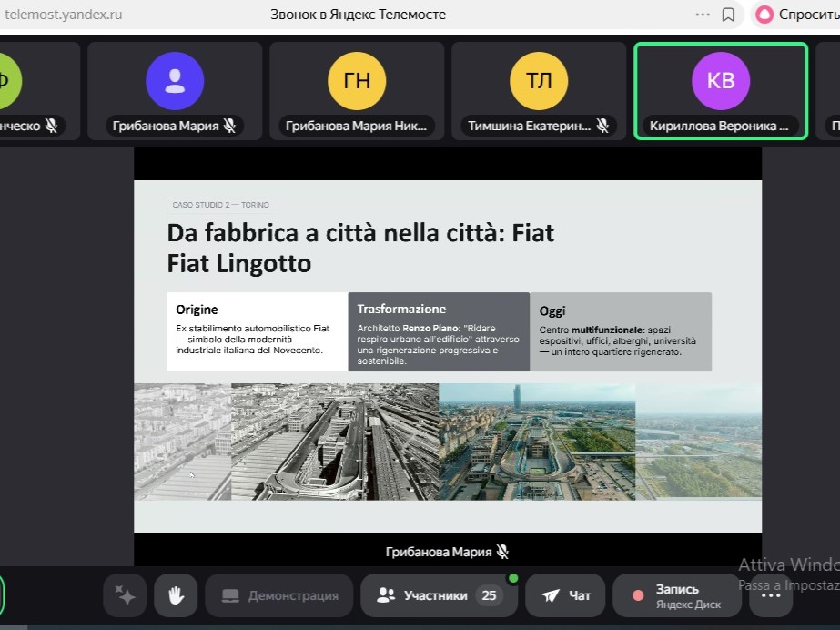This screenshot has width=840, height=630.
Task: Click the Trasformazione tab on the slide
Action: 439,331
